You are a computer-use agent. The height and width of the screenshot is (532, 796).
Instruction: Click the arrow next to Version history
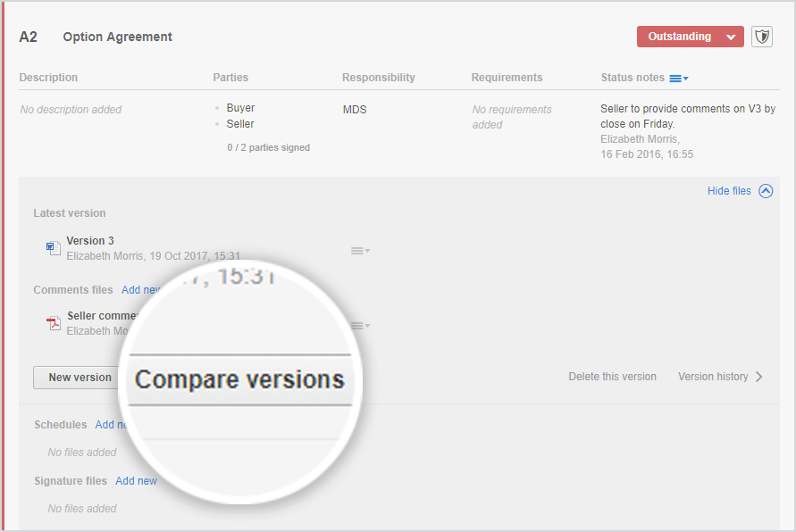[759, 377]
